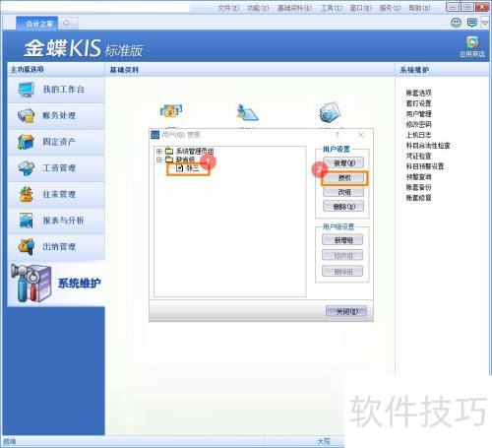Switch to the 会计之家 tab
This screenshot has width=492, height=448.
pyautogui.click(x=37, y=24)
